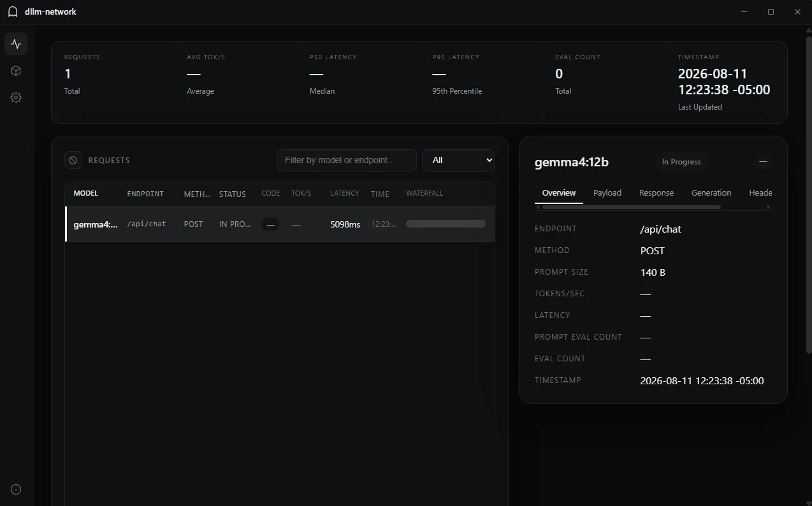812x506 pixels.
Task: Focus the Filter by model or endpoint field
Action: [x=347, y=160]
